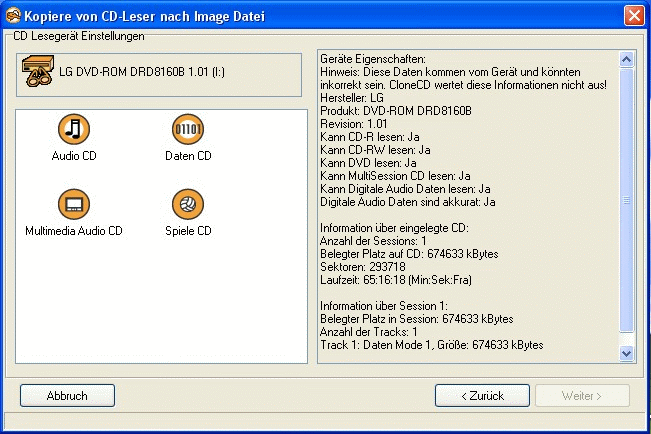
Task: Click the "Daten CD" label text
Action: [188, 156]
